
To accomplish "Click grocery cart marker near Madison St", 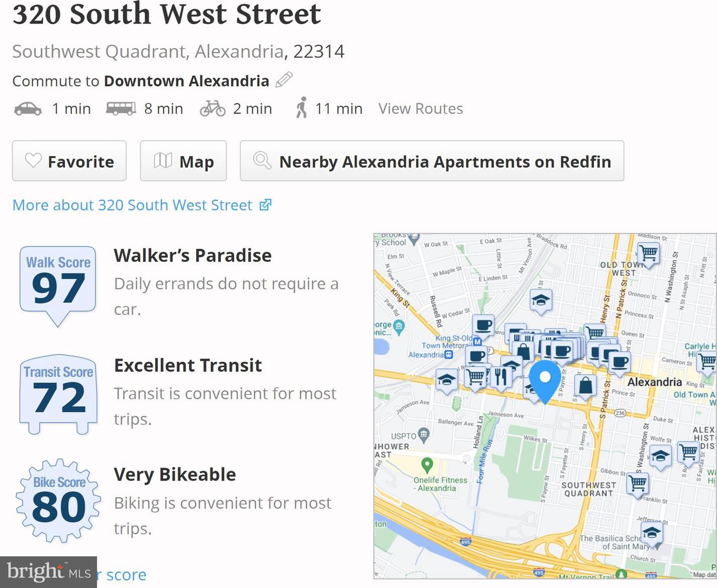I will [649, 253].
